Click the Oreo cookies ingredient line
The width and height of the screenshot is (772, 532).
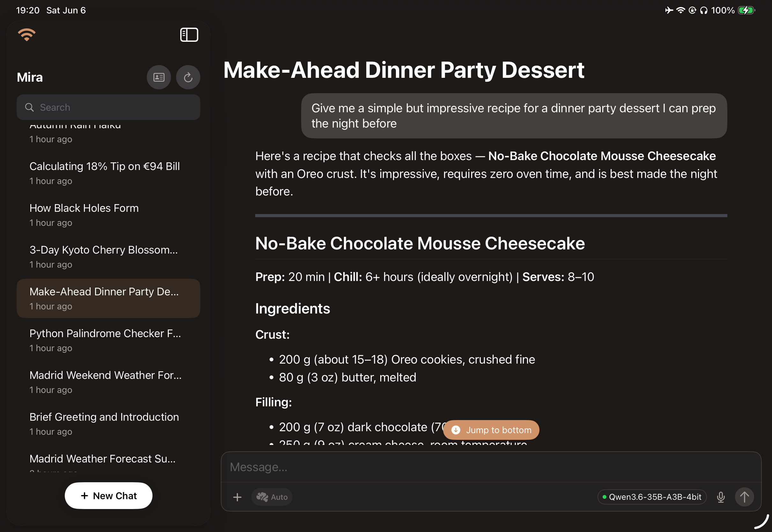pos(407,359)
